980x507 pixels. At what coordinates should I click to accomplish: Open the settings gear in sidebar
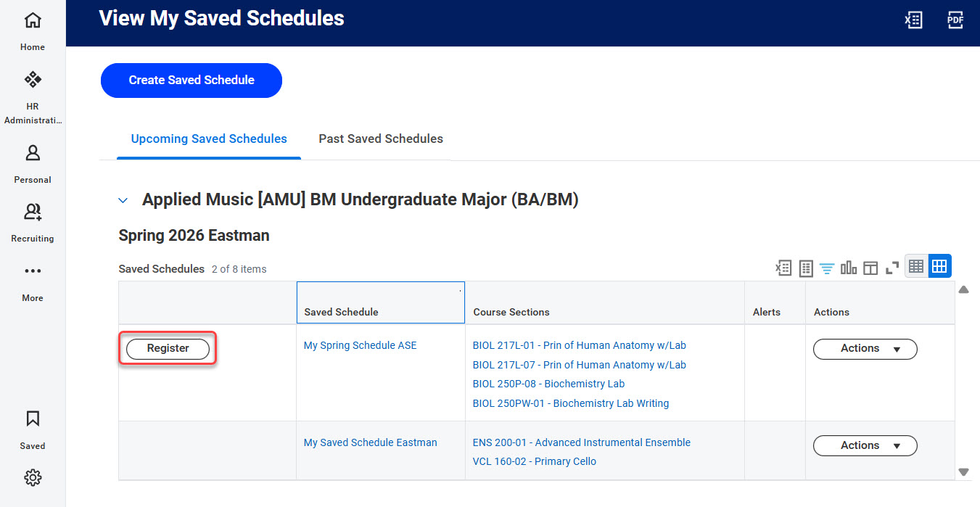click(x=33, y=478)
